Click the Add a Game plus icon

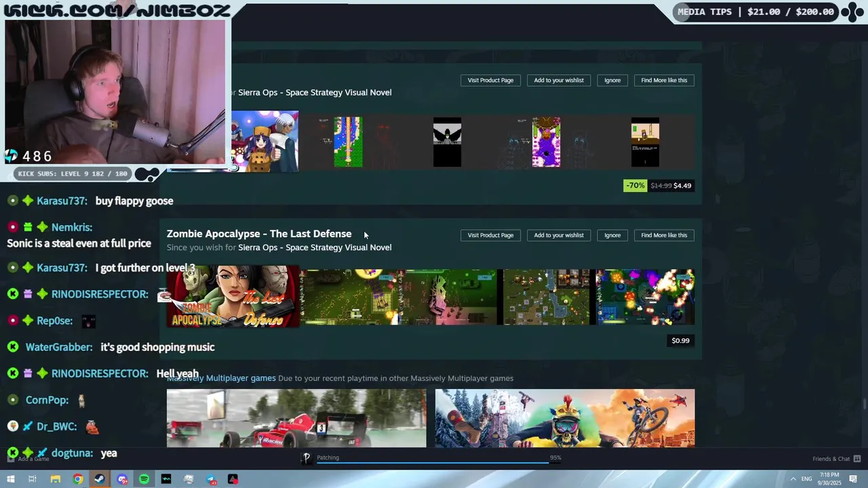(x=11, y=459)
